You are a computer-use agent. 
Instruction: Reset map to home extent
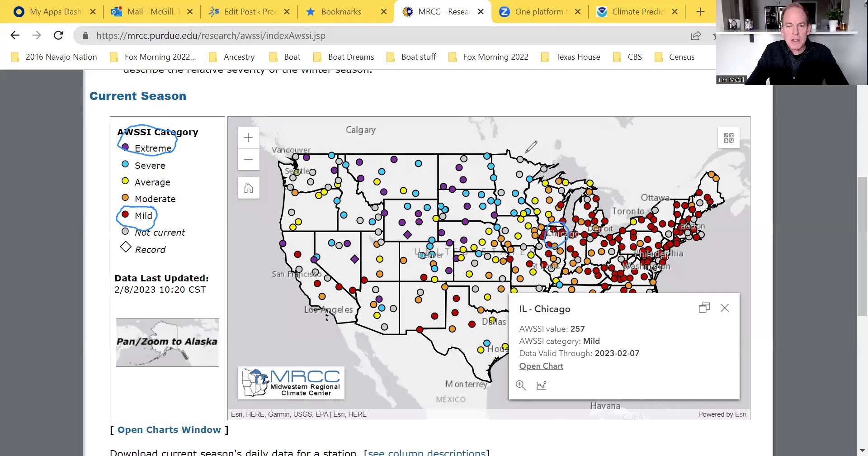[248, 188]
